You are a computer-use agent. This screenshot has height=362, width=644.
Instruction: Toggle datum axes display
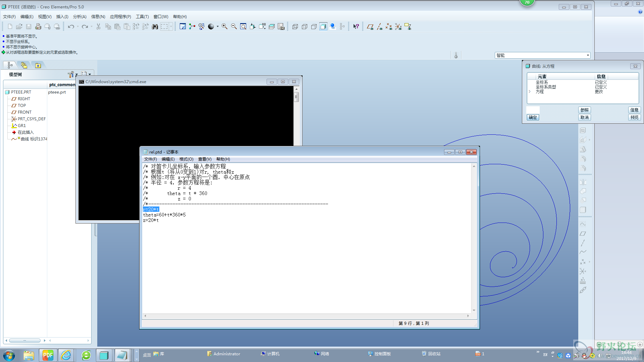pos(380,26)
